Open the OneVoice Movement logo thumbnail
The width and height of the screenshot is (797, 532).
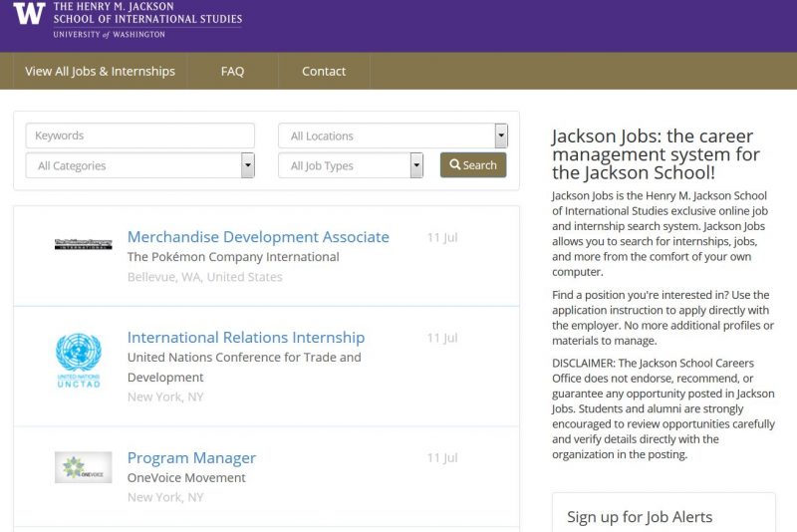coord(84,467)
